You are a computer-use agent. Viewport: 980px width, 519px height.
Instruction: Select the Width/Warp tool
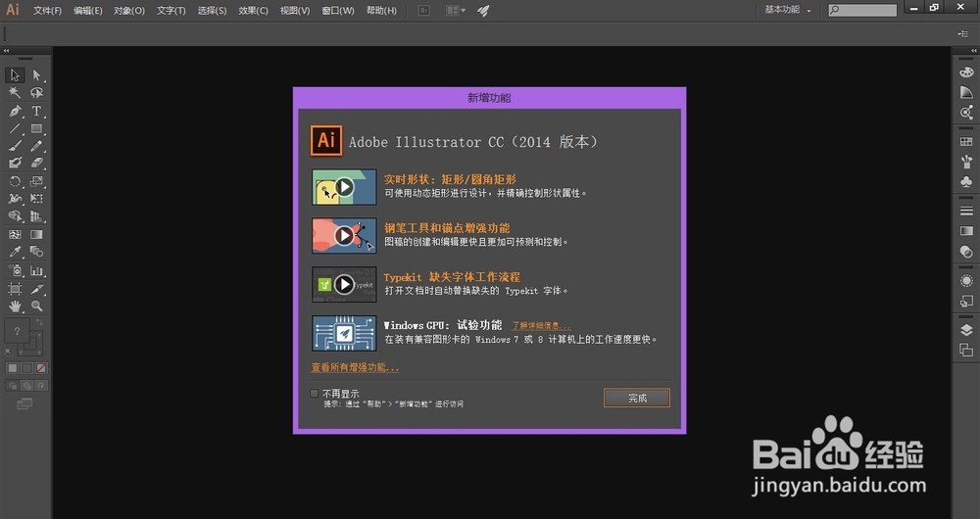15,199
